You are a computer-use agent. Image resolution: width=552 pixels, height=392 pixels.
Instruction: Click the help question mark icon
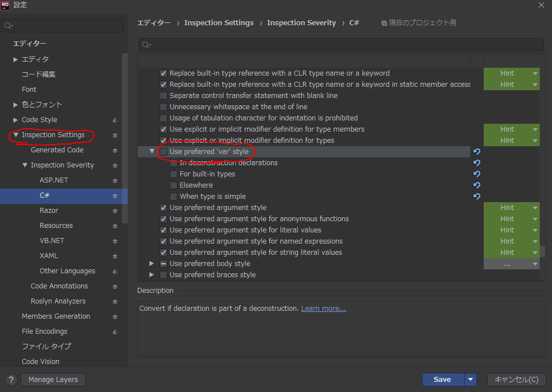pos(11,380)
